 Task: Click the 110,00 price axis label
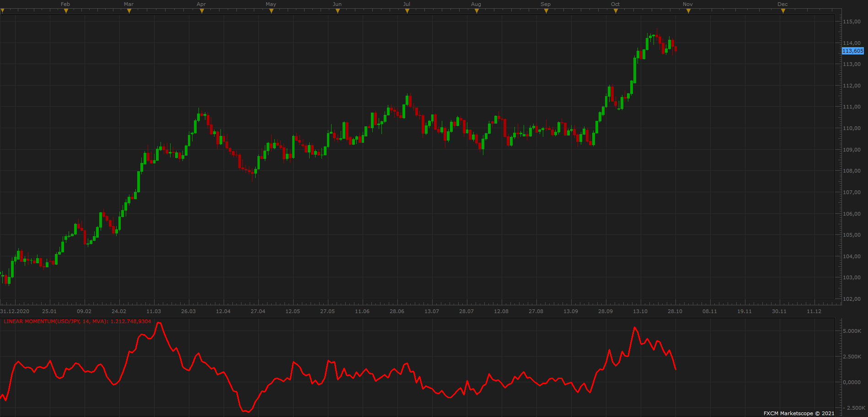pyautogui.click(x=852, y=128)
